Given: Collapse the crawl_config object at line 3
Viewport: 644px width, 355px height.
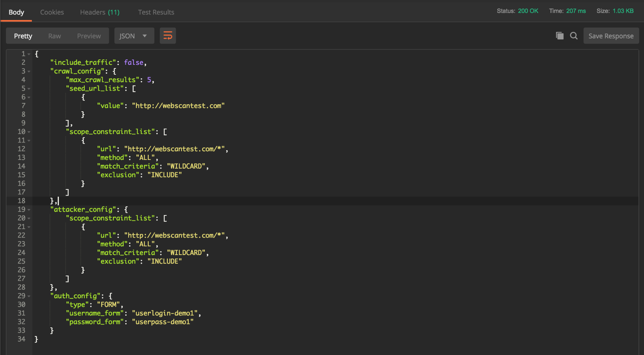Looking at the screenshot, I should [29, 71].
